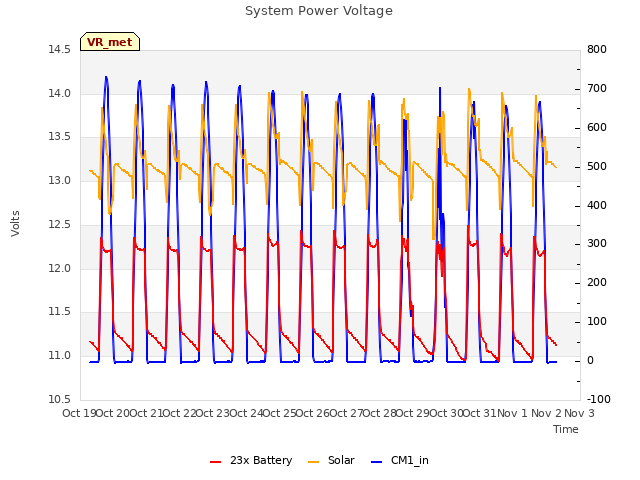Click the 300 right axis tick label
Screen dimensions: 640x480
pos(597,244)
